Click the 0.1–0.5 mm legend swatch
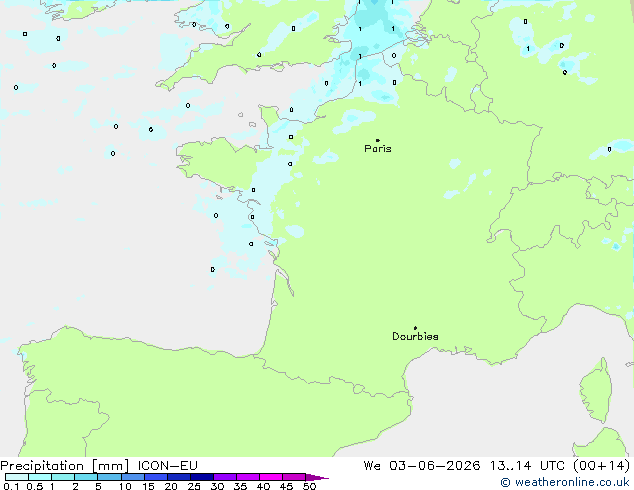The height and width of the screenshot is (490, 634). [x=17, y=477]
